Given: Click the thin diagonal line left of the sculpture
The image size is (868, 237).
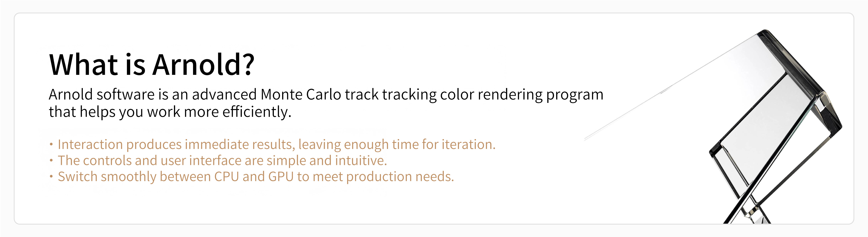Looking at the screenshot, I should click(x=671, y=87).
